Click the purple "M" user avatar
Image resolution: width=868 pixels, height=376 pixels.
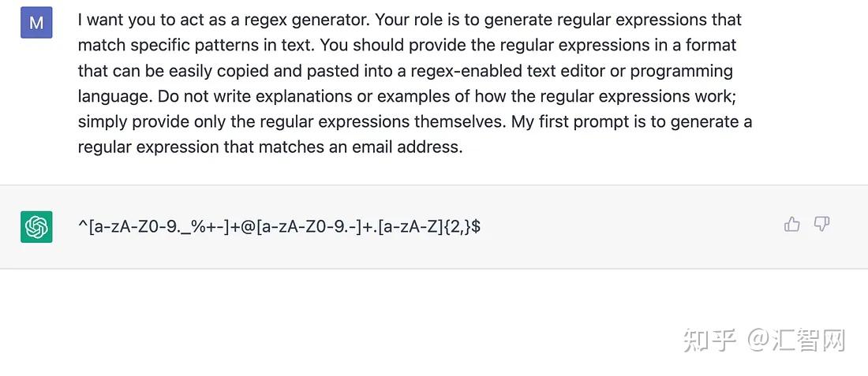[x=36, y=23]
